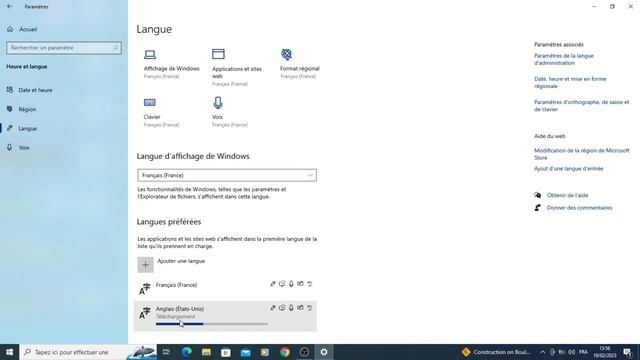
Task: Launch Microsoft Edge from the taskbar
Action: tap(187, 352)
